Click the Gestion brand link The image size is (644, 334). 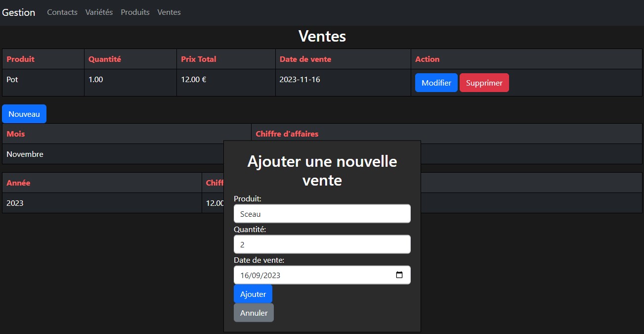point(19,12)
